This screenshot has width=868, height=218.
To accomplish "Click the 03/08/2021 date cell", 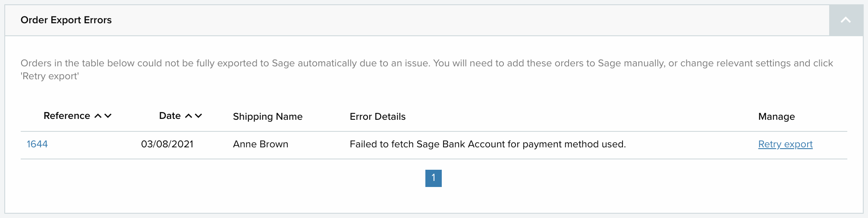I will [x=167, y=144].
